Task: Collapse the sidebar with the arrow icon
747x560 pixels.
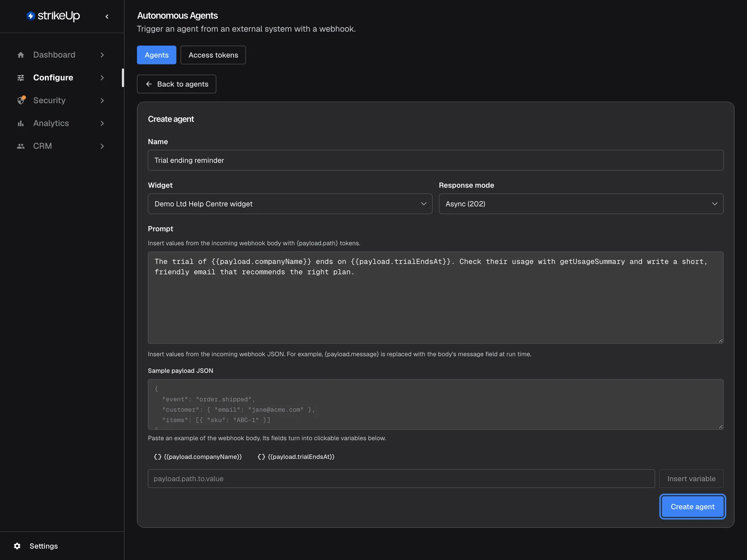Action: tap(107, 17)
